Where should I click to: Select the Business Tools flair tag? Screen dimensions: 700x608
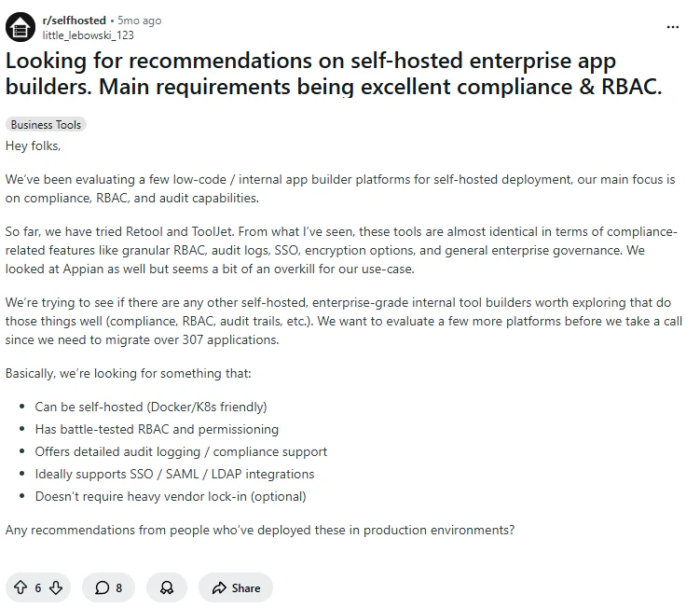point(46,125)
